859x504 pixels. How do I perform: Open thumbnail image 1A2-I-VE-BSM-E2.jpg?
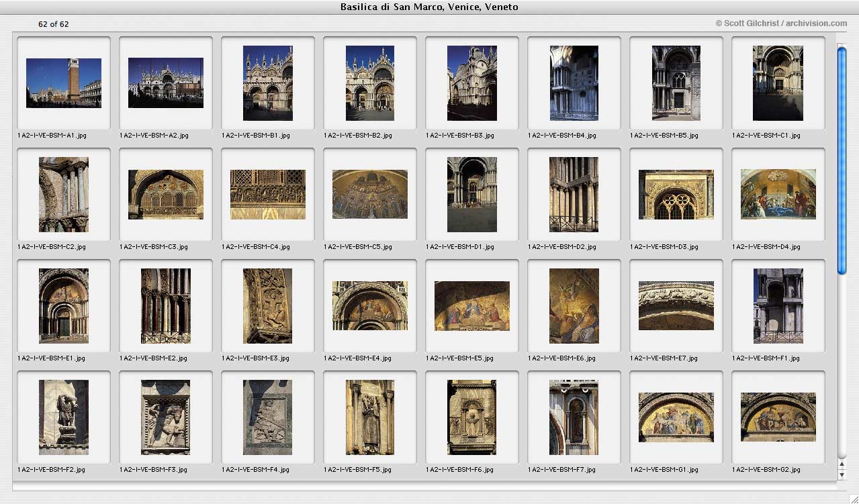click(166, 306)
